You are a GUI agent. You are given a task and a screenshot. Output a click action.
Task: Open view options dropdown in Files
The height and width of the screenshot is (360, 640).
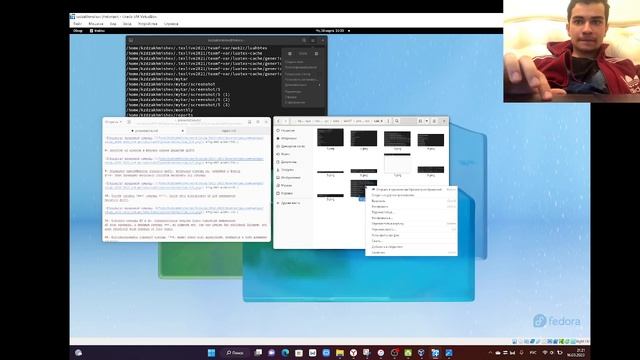tap(427, 121)
